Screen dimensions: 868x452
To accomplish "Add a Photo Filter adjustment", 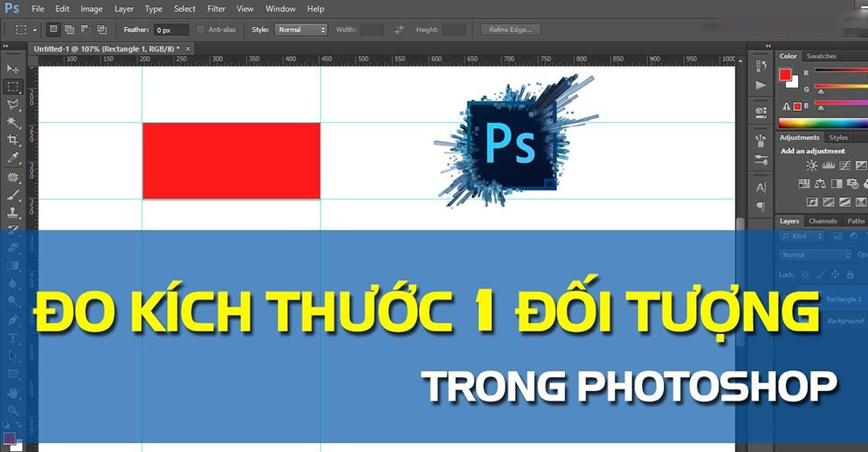I will [x=853, y=183].
